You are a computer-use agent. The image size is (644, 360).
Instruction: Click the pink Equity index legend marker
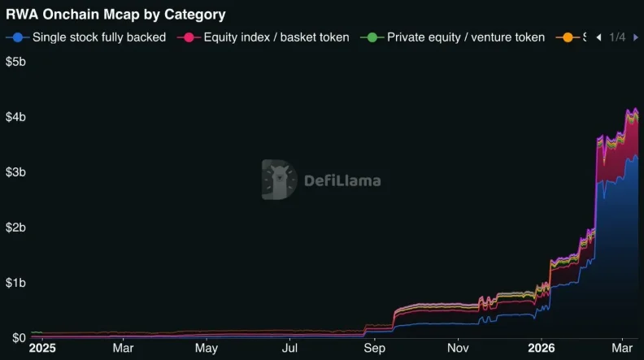pyautogui.click(x=189, y=37)
